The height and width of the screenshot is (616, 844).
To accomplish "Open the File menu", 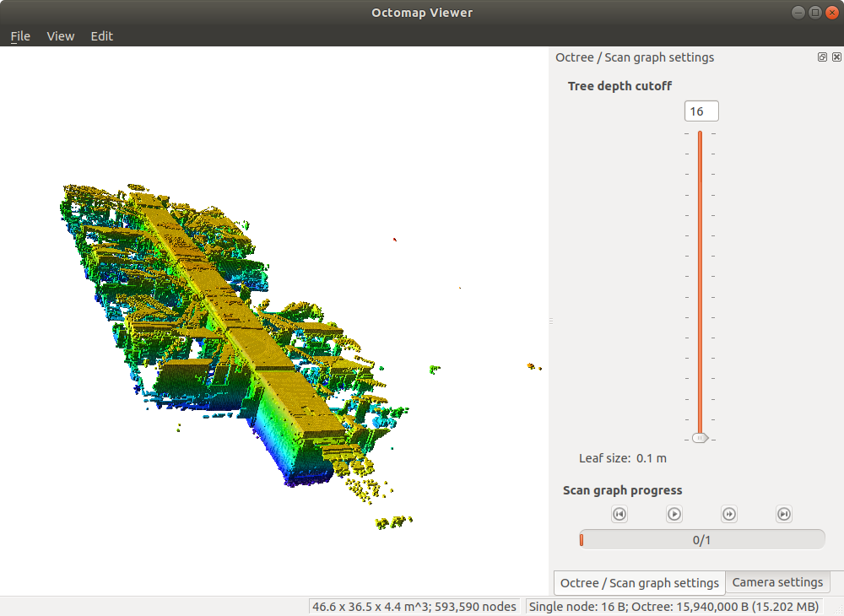I will [20, 36].
